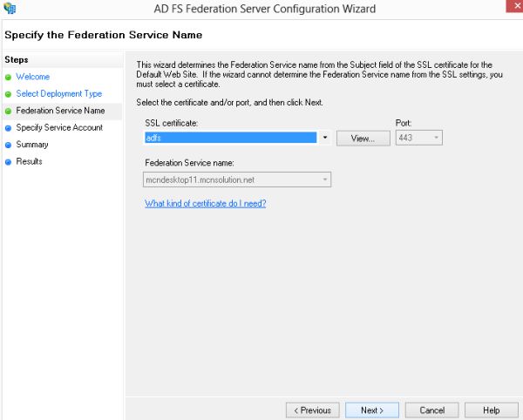Click the blue bullet icon beside Summary
Viewport: 523px width, 420px height.
point(9,145)
